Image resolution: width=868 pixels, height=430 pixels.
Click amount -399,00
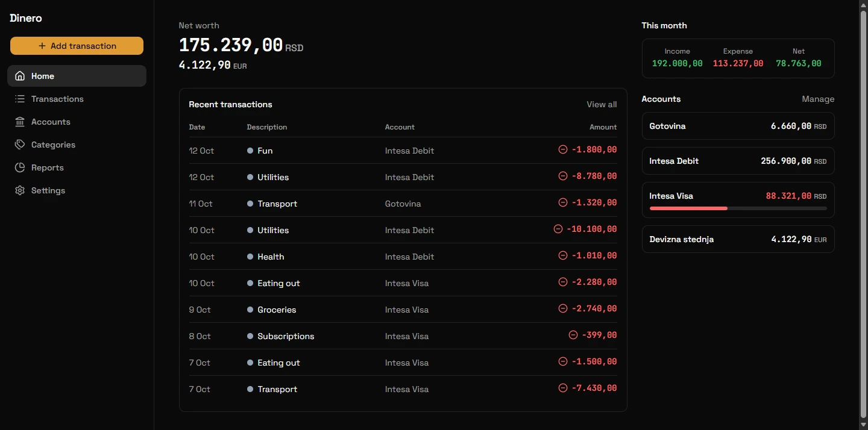[x=599, y=335]
